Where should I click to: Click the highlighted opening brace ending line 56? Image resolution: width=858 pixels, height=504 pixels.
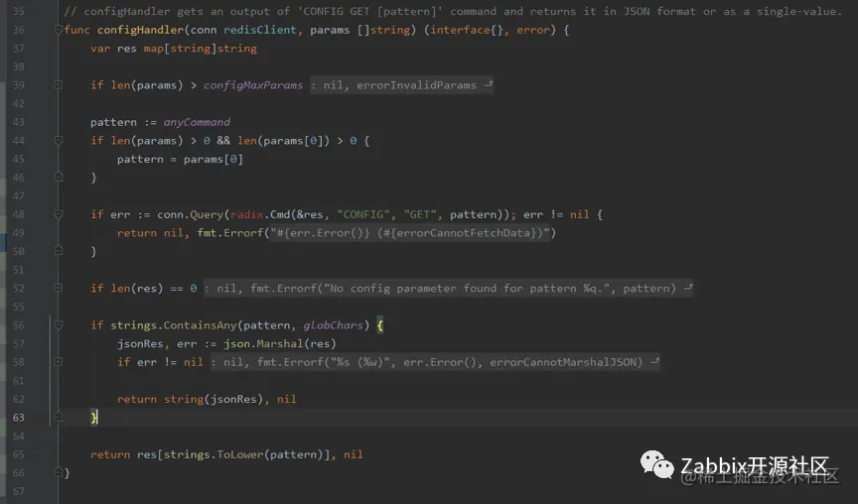point(380,325)
